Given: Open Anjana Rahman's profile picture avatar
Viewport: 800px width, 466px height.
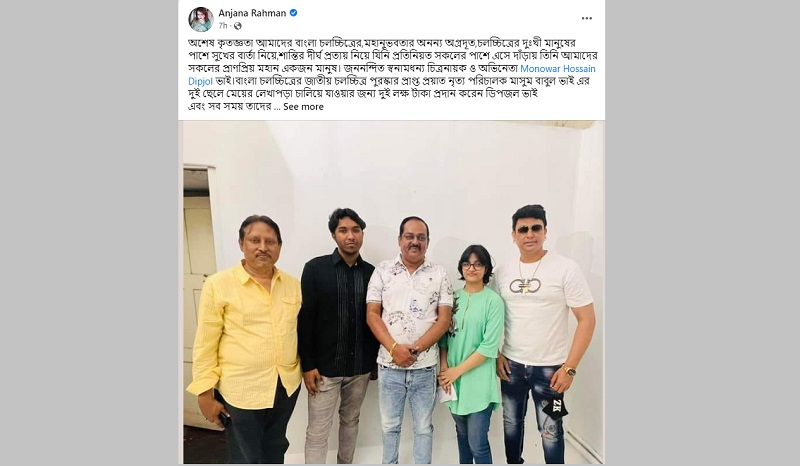Looking at the screenshot, I should click(x=201, y=19).
